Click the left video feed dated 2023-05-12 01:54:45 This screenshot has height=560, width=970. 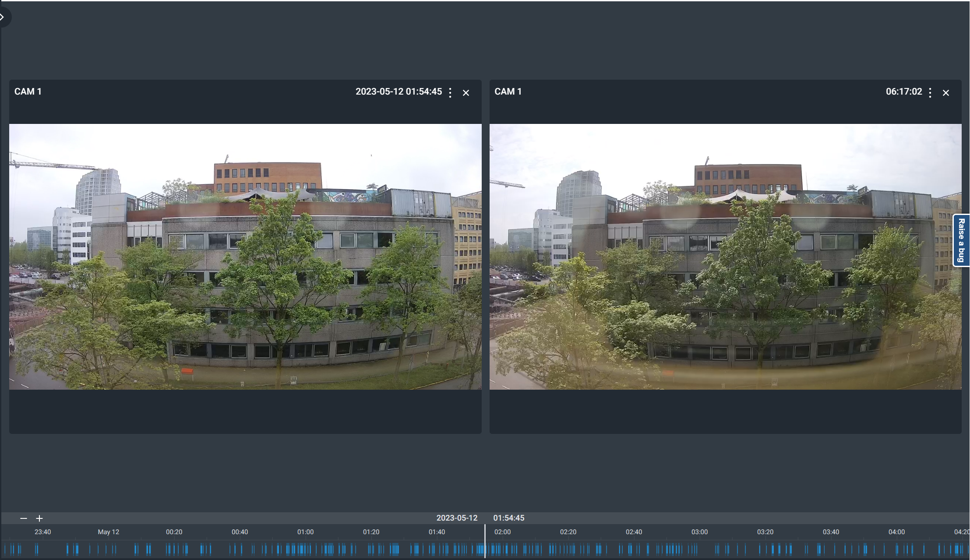pyautogui.click(x=245, y=257)
